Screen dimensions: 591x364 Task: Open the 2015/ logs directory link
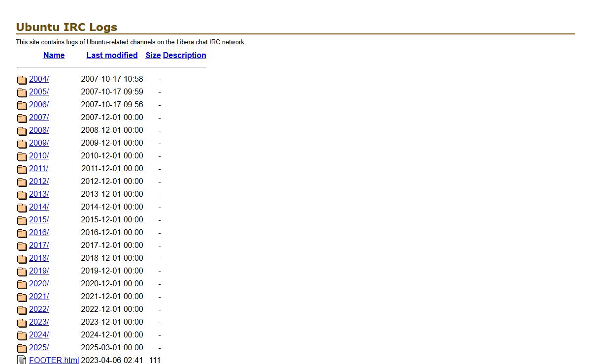[x=39, y=220]
